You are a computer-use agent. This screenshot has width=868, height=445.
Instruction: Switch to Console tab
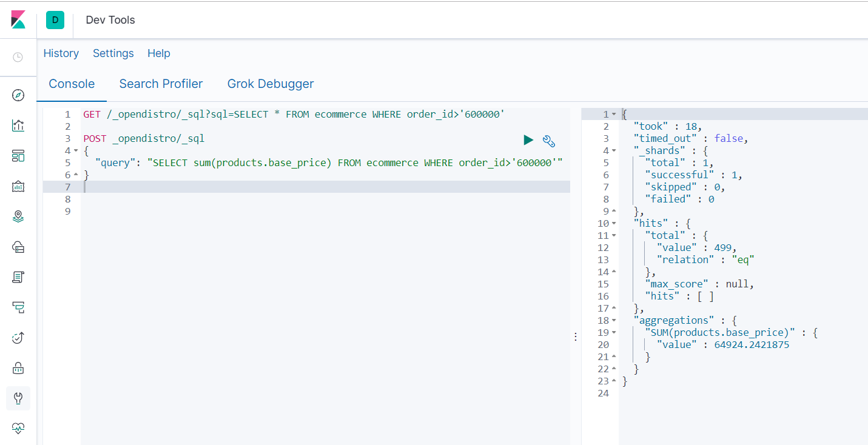click(x=72, y=84)
